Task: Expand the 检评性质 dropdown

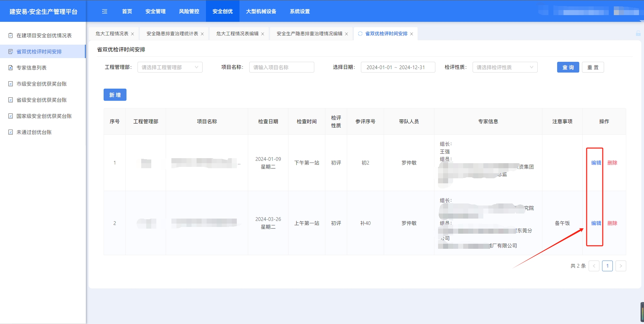Action: point(504,67)
